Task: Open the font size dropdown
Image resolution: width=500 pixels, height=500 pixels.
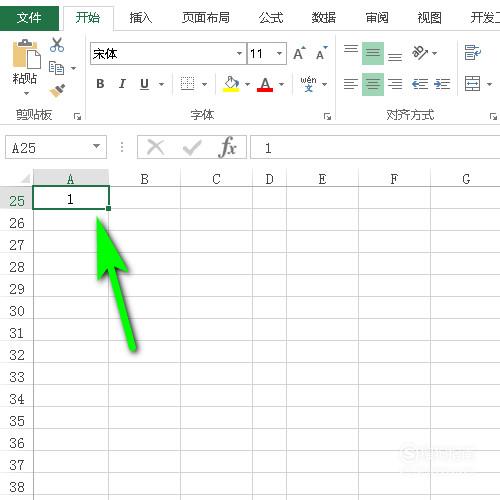Action: pos(279,53)
